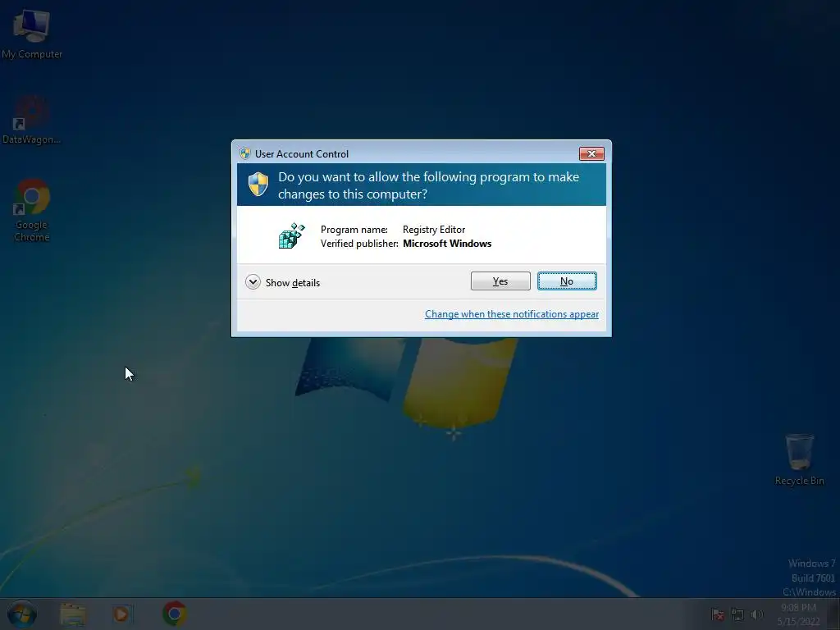840x630 pixels.
Task: Open Windows Media Player from the taskbar
Action: click(x=122, y=614)
